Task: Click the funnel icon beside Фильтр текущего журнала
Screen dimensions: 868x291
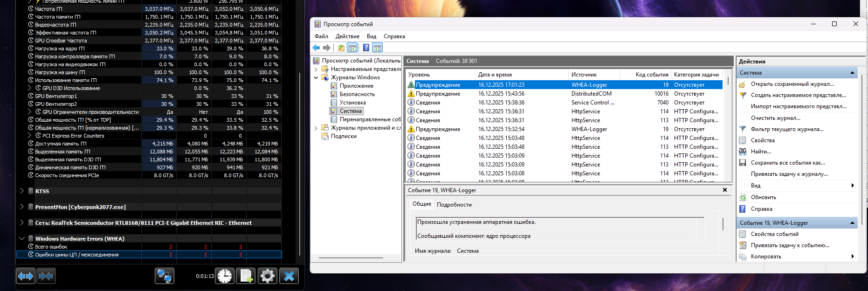Action: 743,129
